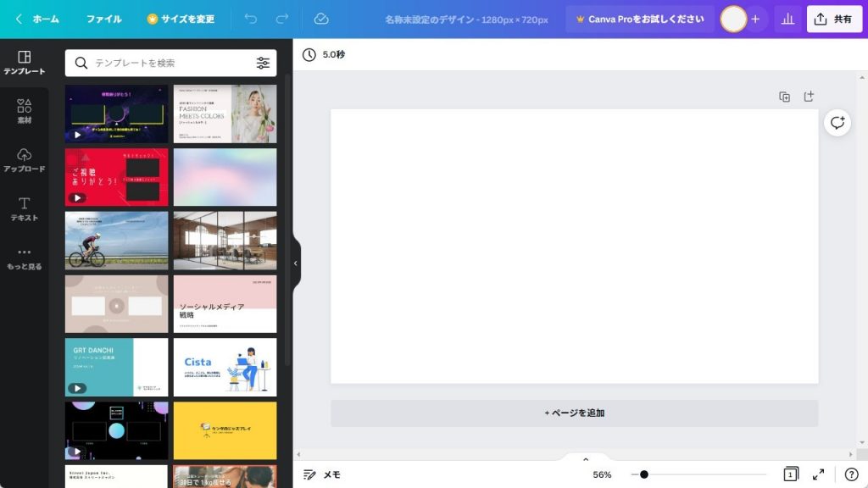The height and width of the screenshot is (488, 868).
Task: Click the 共有 share button
Action: (834, 19)
